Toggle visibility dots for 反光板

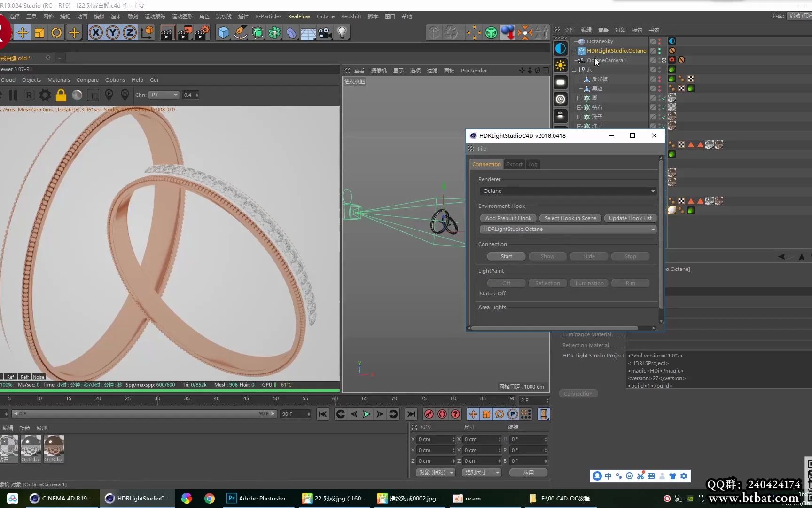click(659, 79)
